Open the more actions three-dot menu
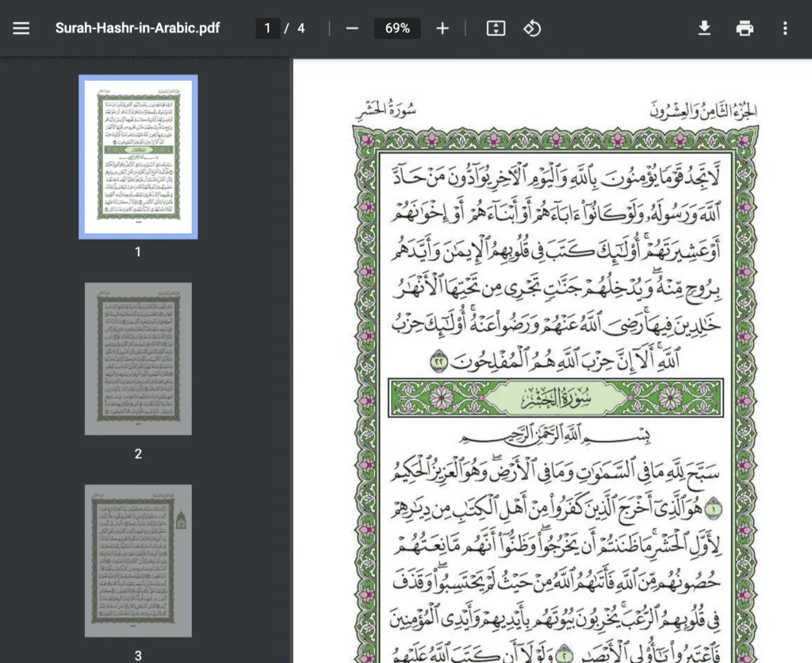812x663 pixels. pyautogui.click(x=785, y=28)
